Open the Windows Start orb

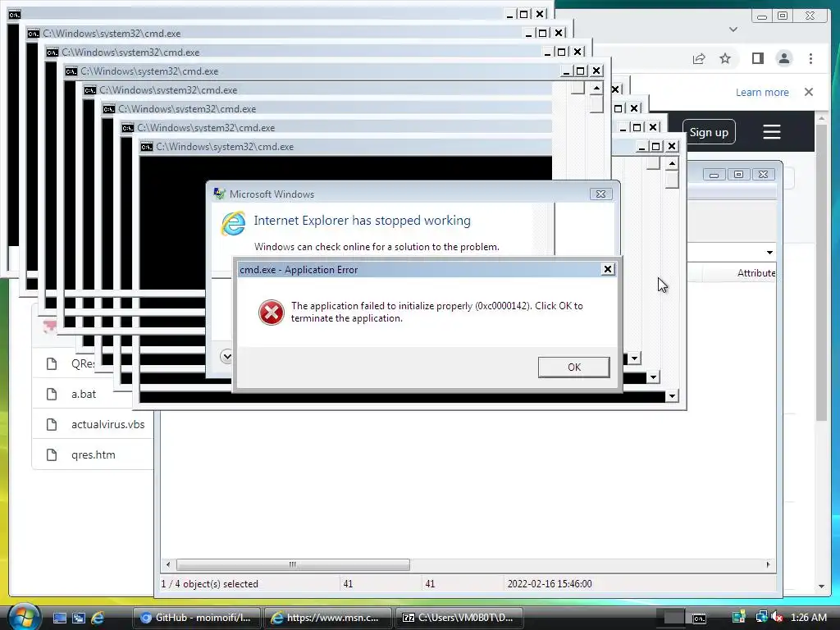[24, 617]
